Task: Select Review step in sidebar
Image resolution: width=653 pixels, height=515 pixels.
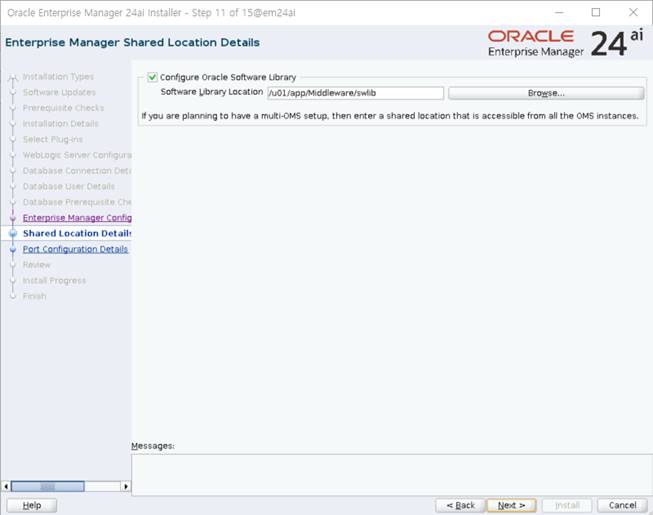Action: (37, 265)
